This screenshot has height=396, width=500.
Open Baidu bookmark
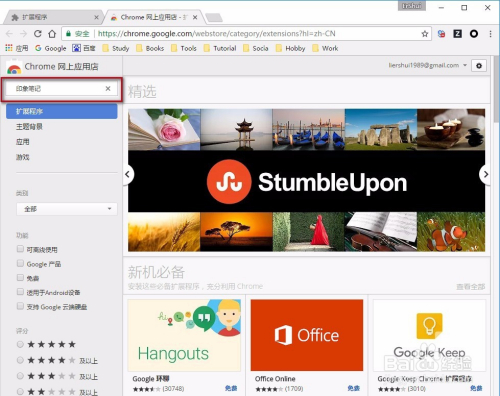tap(84, 48)
